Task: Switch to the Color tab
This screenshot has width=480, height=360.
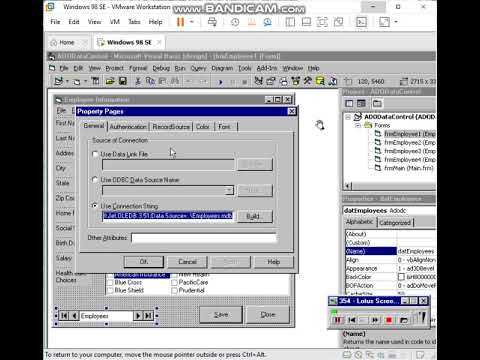Action: [x=203, y=127]
